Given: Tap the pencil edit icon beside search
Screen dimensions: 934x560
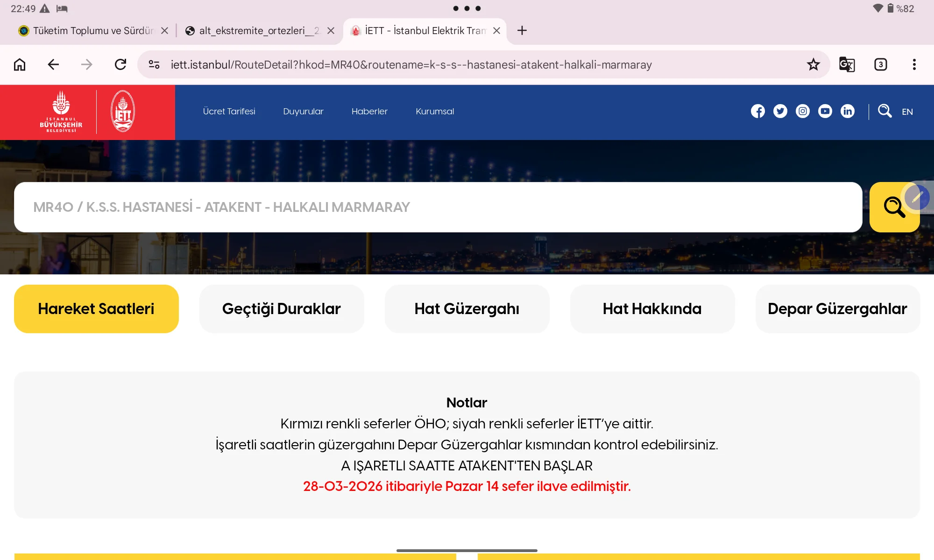Looking at the screenshot, I should (x=916, y=197).
